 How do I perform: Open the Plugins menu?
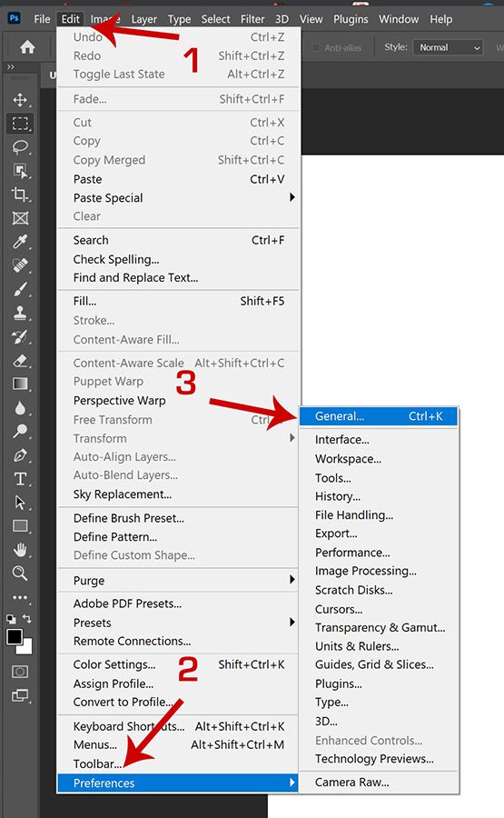point(351,19)
